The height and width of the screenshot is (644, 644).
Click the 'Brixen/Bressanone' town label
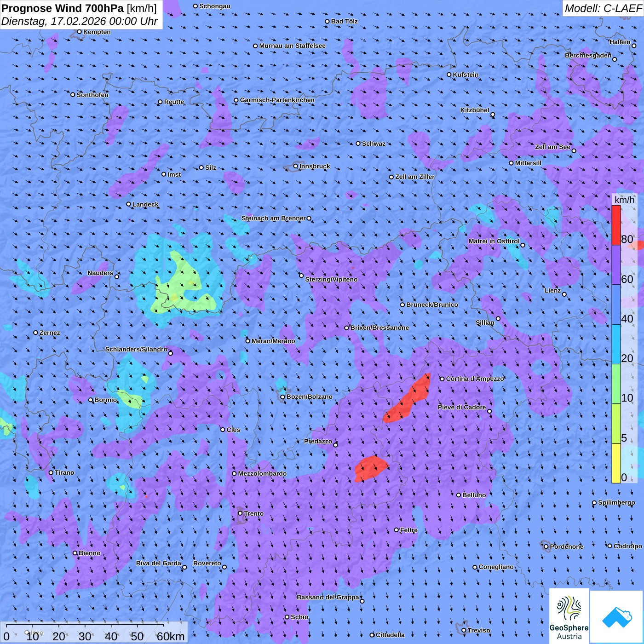pos(379,328)
